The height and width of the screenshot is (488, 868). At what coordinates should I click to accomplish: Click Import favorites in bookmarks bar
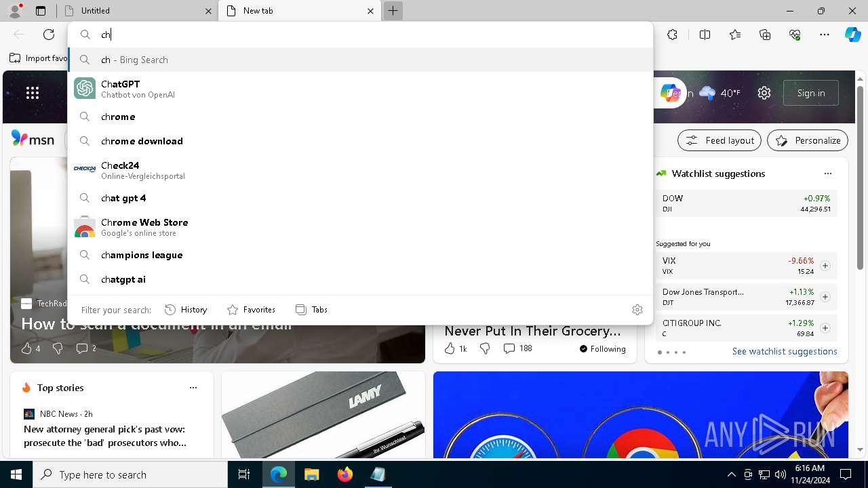coord(39,58)
